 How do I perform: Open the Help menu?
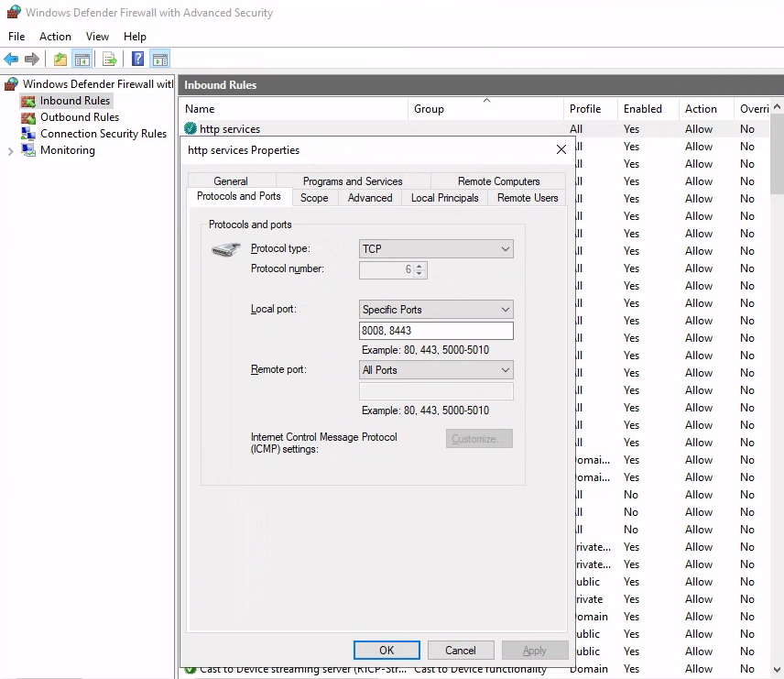(135, 37)
